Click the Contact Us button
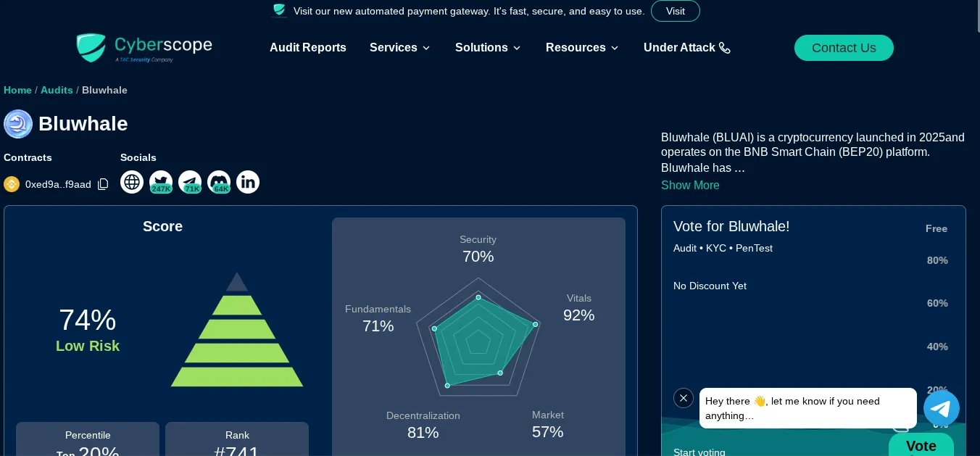980x456 pixels. pyautogui.click(x=844, y=48)
